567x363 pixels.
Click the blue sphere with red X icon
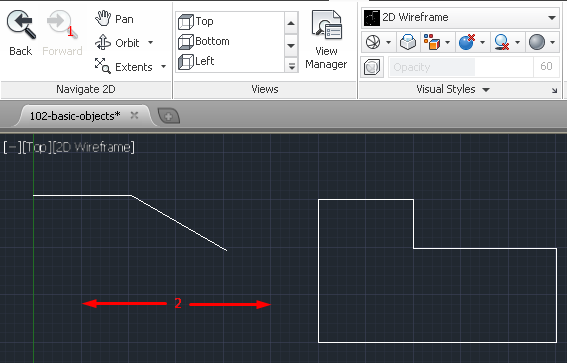click(466, 42)
